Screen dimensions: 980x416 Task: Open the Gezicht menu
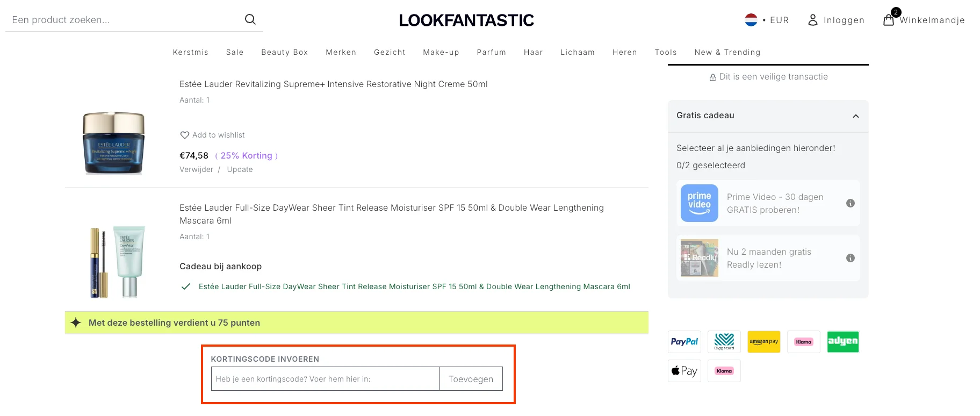(390, 52)
